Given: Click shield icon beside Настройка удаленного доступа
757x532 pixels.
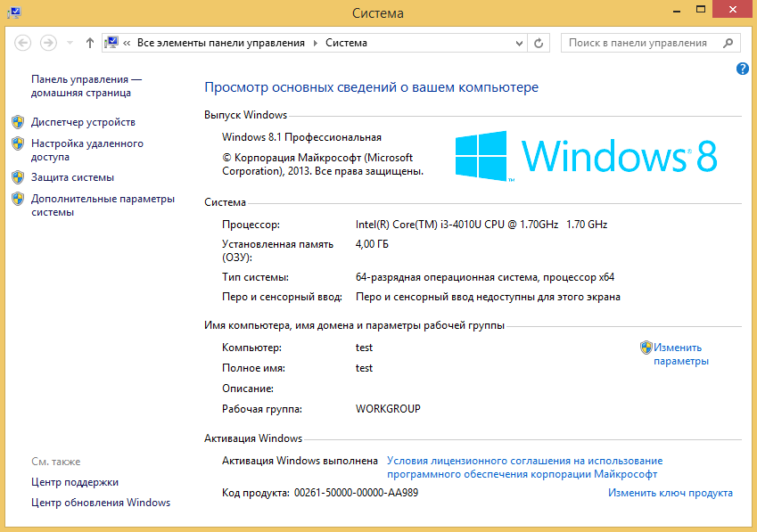Looking at the screenshot, I should [x=18, y=143].
